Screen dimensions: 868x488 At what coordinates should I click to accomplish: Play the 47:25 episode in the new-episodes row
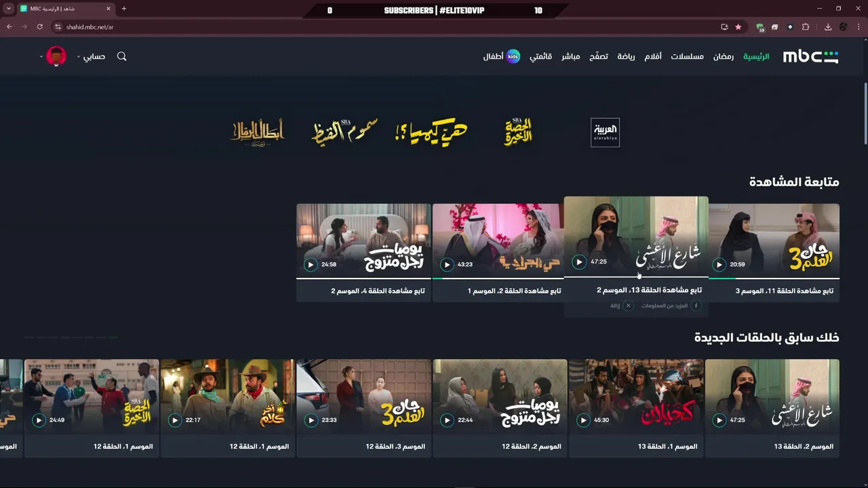click(719, 420)
